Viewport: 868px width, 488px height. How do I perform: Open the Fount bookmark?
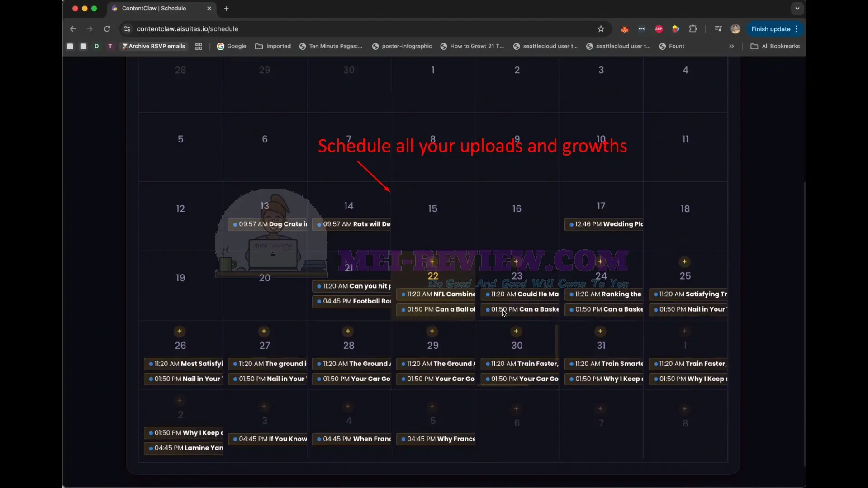[x=672, y=47]
